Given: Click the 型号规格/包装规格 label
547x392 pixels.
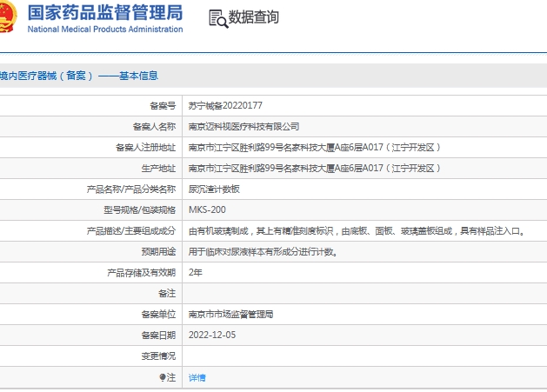Looking at the screenshot, I should tap(139, 210).
